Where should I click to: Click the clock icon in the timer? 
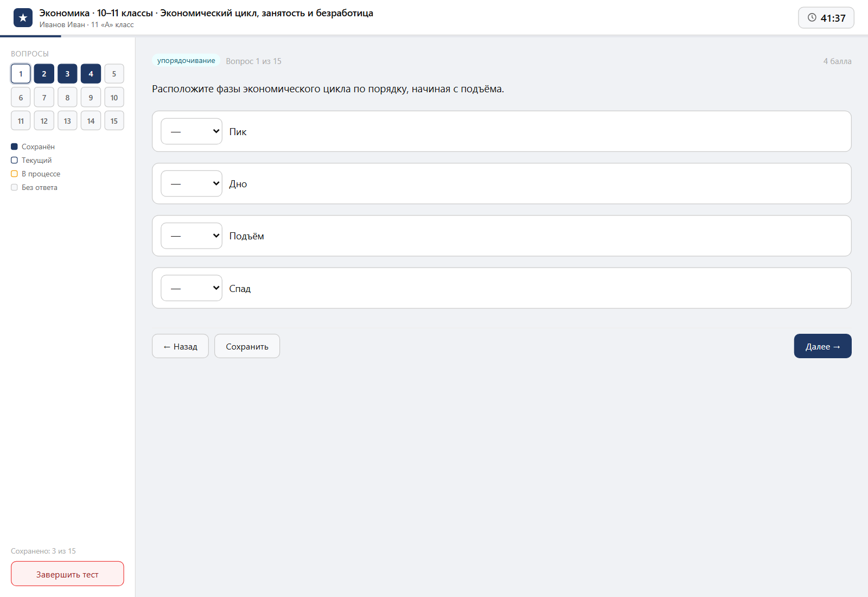point(812,17)
